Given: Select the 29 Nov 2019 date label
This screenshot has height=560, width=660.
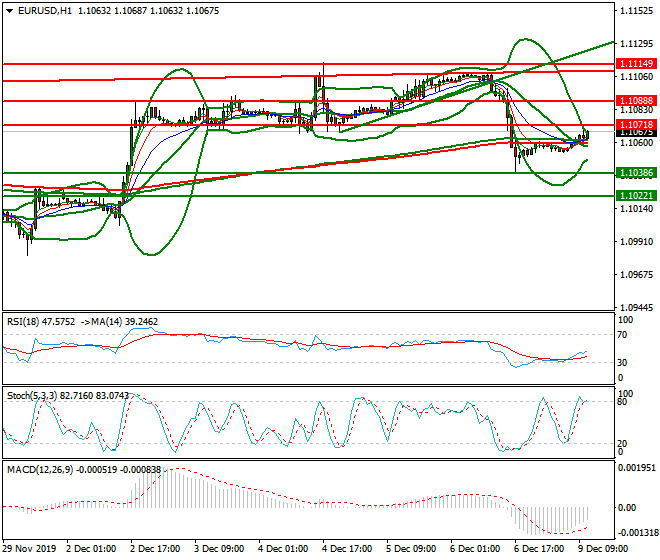Looking at the screenshot, I should [29, 549].
